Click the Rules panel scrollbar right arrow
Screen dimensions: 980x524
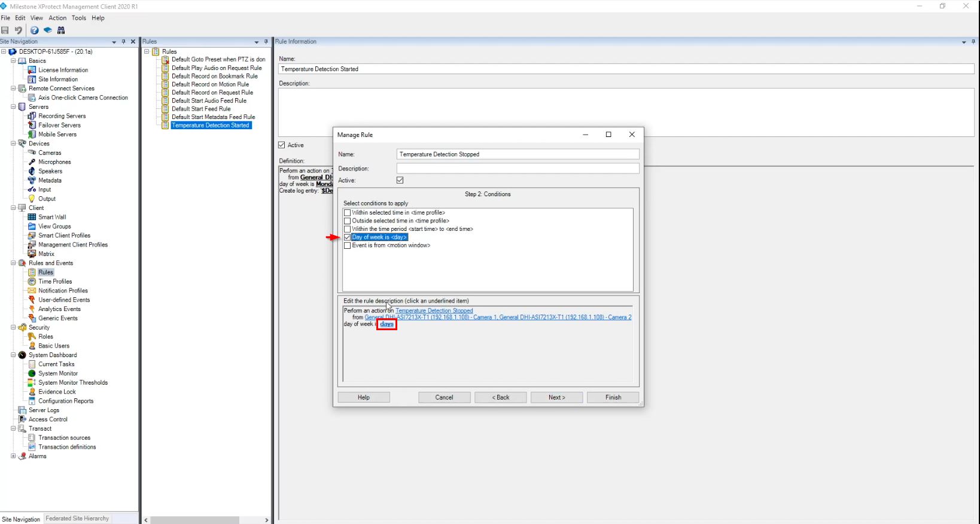click(x=267, y=520)
